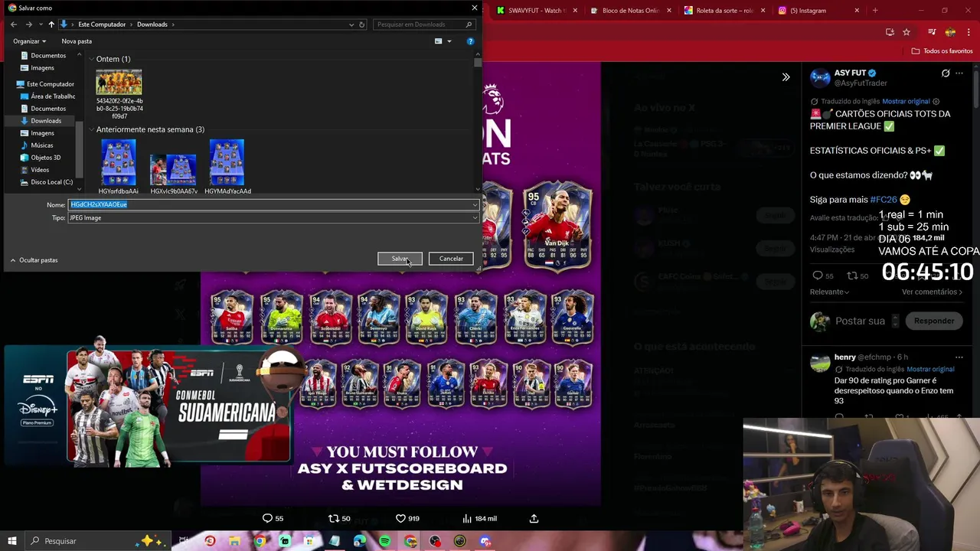Open a new Chrome tab
980x551 pixels.
click(x=875, y=11)
